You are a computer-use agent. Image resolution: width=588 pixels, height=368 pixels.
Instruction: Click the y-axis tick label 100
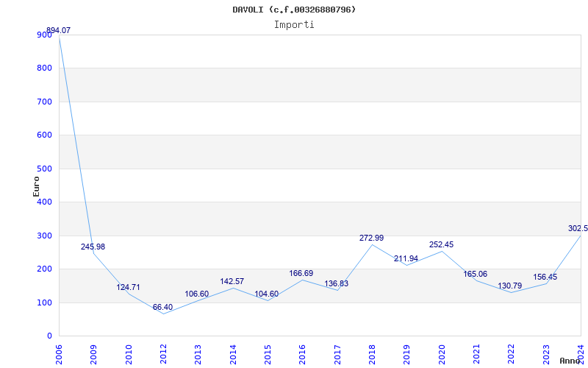(44, 302)
